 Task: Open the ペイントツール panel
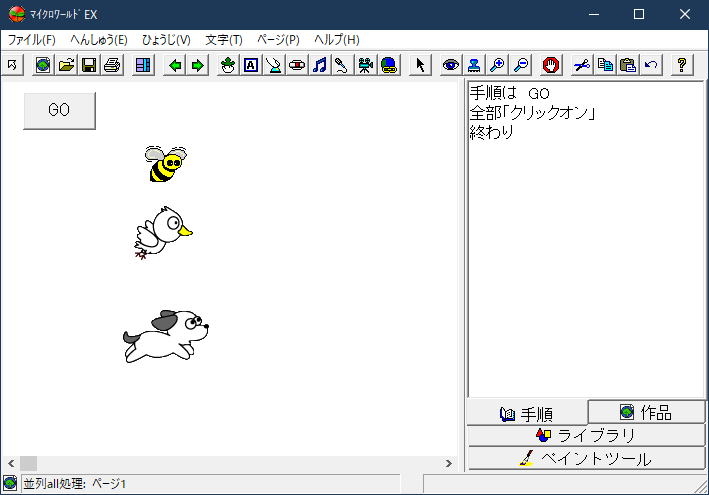click(586, 458)
